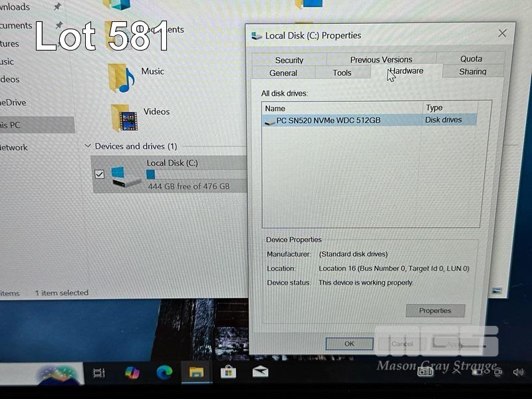Image resolution: width=532 pixels, height=399 pixels.
Task: Open the Security tab
Action: [x=289, y=60]
